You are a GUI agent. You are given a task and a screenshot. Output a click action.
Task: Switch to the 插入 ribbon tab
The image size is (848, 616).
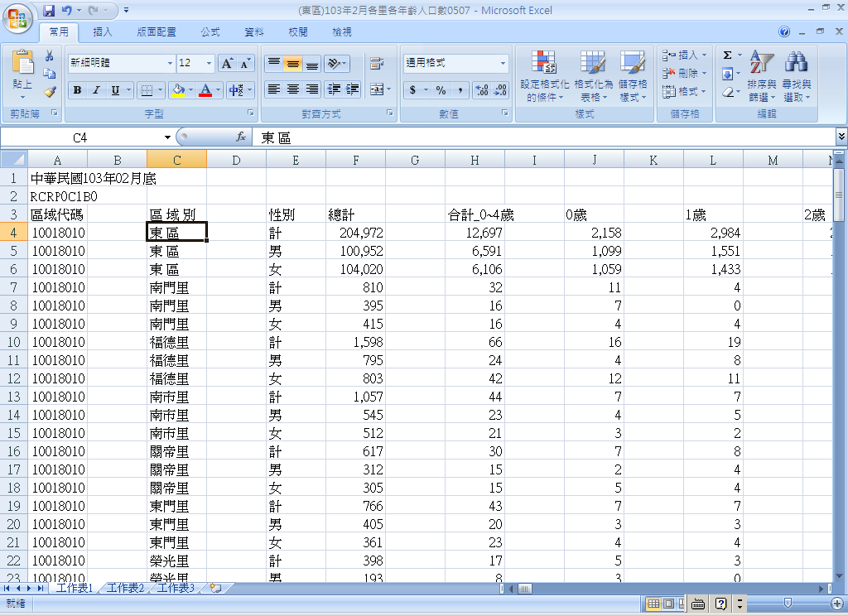[103, 32]
